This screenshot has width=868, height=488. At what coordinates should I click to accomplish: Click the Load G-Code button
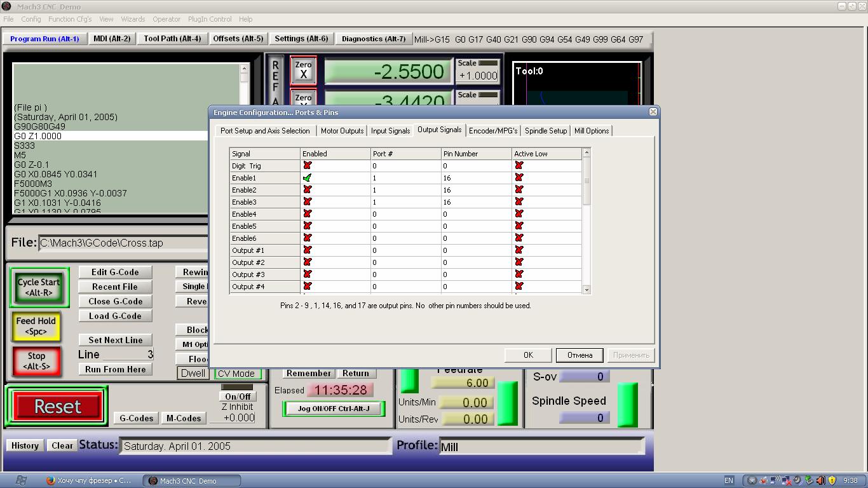[x=115, y=316]
